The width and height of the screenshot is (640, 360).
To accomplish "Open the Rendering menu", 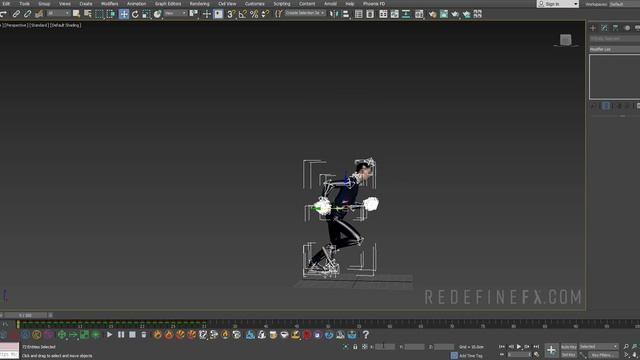I will [x=200, y=4].
